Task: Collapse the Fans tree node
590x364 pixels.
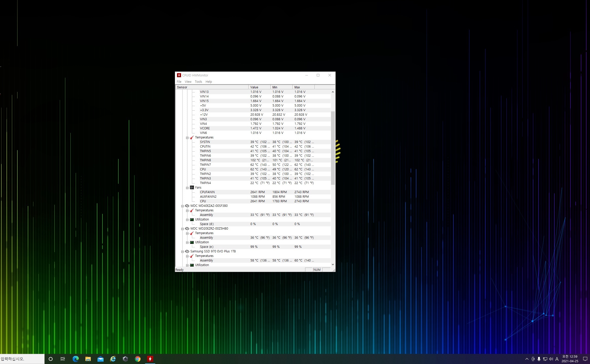Action: tap(187, 188)
